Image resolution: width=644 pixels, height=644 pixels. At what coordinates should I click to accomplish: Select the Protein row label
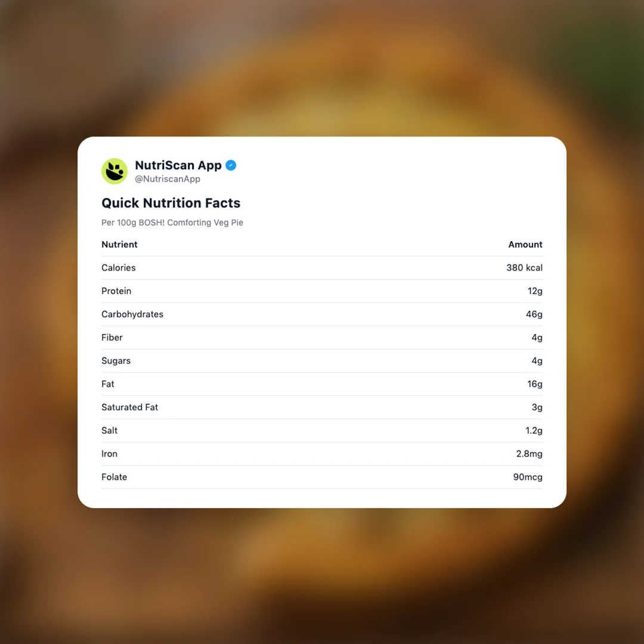(116, 291)
